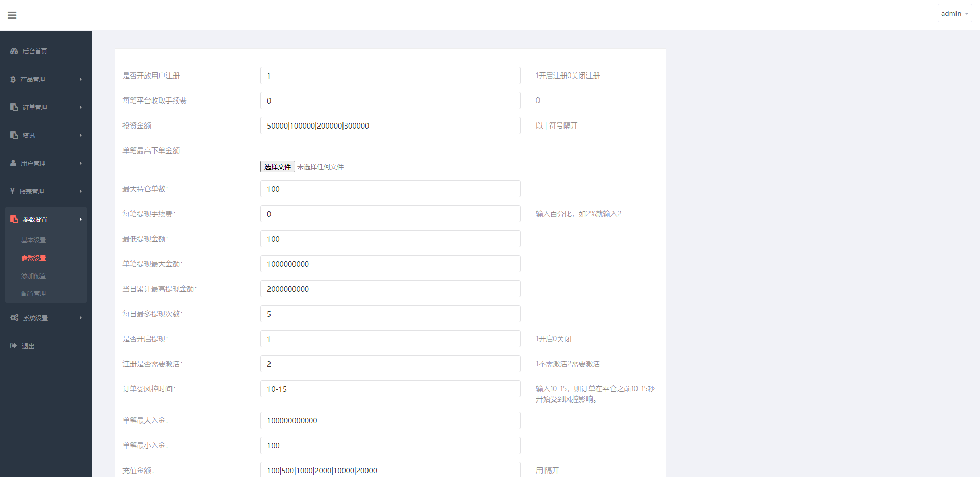The width and height of the screenshot is (980, 477).
Task: Click the 选择文件 file upload button
Action: 278,167
